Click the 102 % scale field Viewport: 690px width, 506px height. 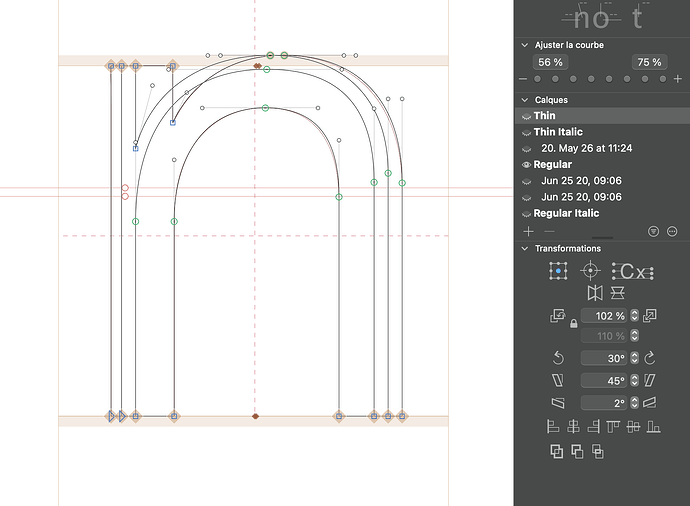point(605,315)
